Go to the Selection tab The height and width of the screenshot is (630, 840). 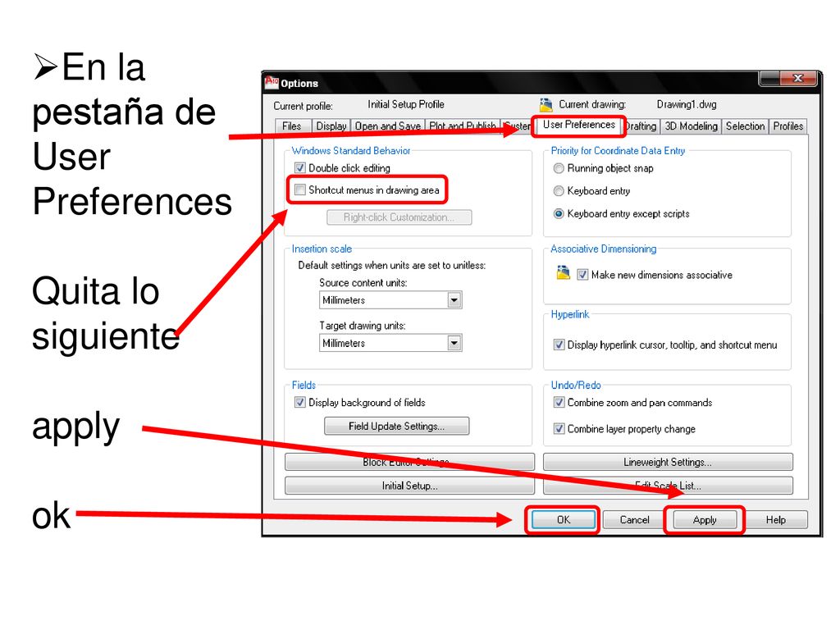pos(745,126)
